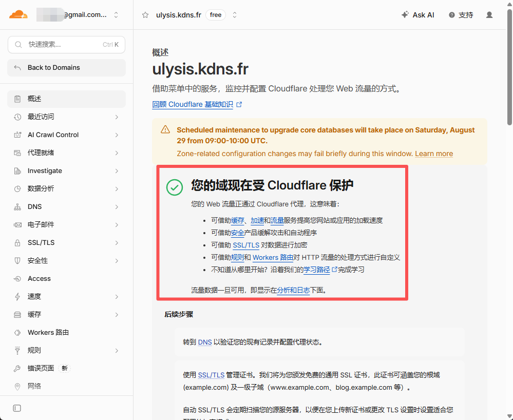Click the 安全性 shield icon
This screenshot has height=420, width=513.
click(x=17, y=261)
